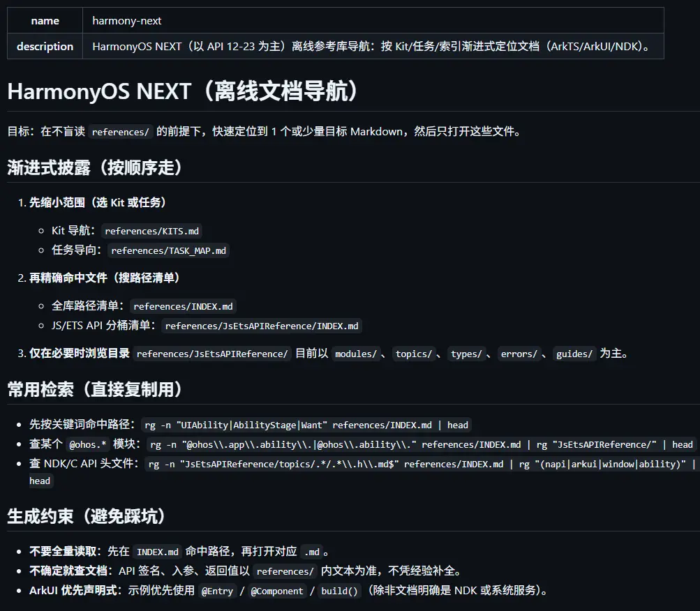Screen dimensions: 700x611
Task: Click the '任务导向' label
Action: [x=74, y=250]
